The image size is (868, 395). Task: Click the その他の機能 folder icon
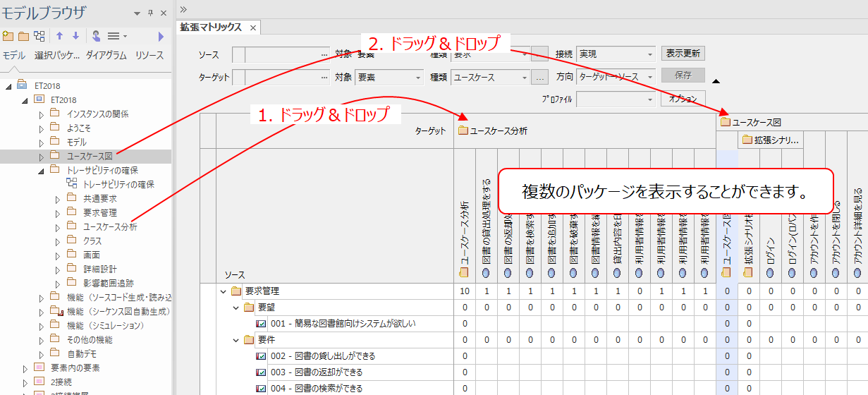tap(54, 339)
